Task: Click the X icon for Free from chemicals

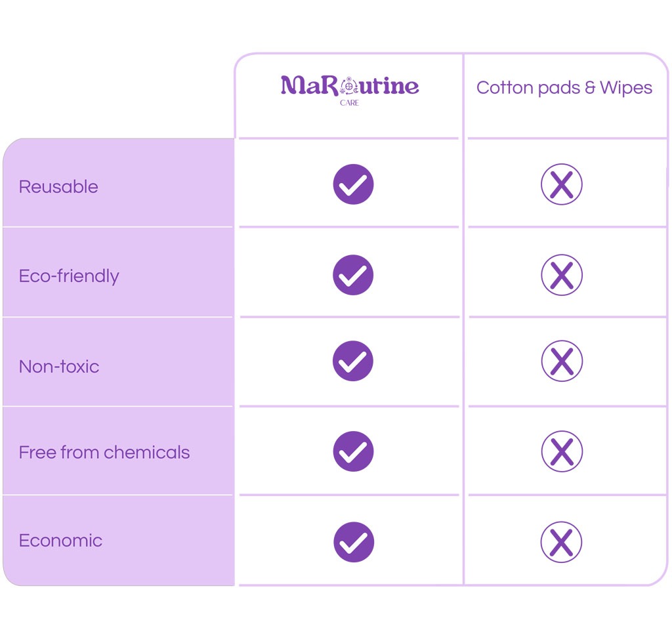Action: (x=562, y=451)
